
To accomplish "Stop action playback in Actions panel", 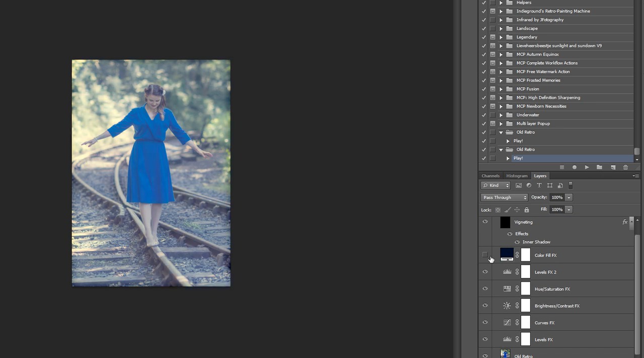I will 562,167.
